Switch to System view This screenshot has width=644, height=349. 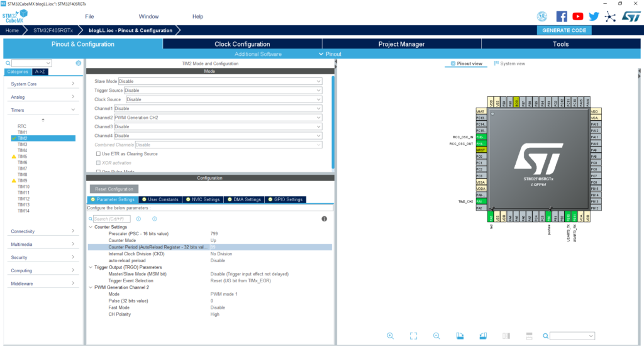[509, 64]
